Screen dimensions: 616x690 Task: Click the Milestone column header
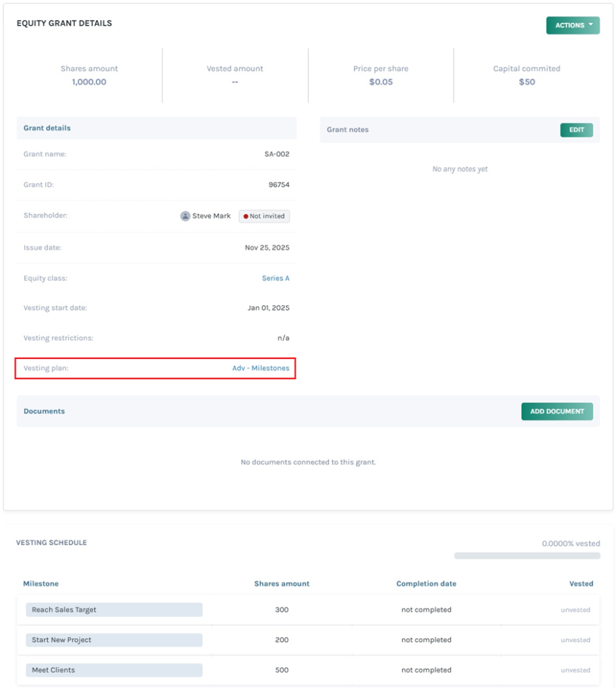41,584
